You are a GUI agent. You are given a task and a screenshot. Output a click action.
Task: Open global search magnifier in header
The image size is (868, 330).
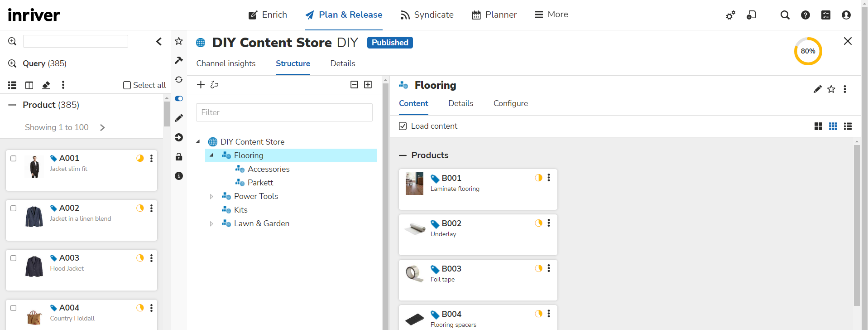(x=785, y=15)
